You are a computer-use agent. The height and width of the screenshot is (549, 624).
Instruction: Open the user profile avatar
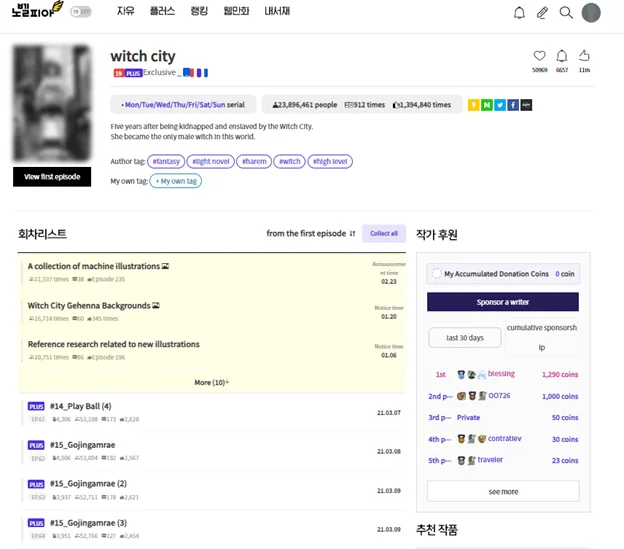591,13
